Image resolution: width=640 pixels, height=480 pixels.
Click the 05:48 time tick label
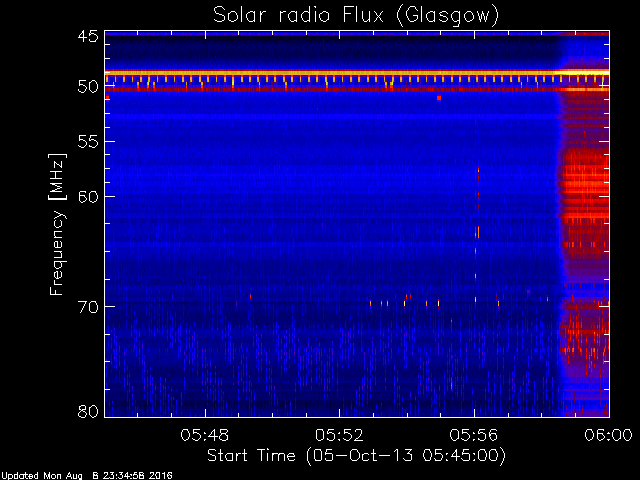coord(204,435)
